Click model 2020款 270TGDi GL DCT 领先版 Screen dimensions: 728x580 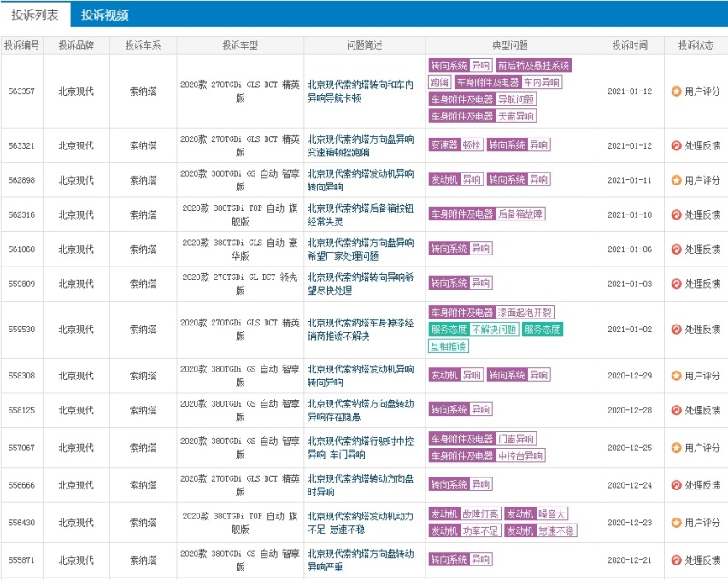(240, 284)
